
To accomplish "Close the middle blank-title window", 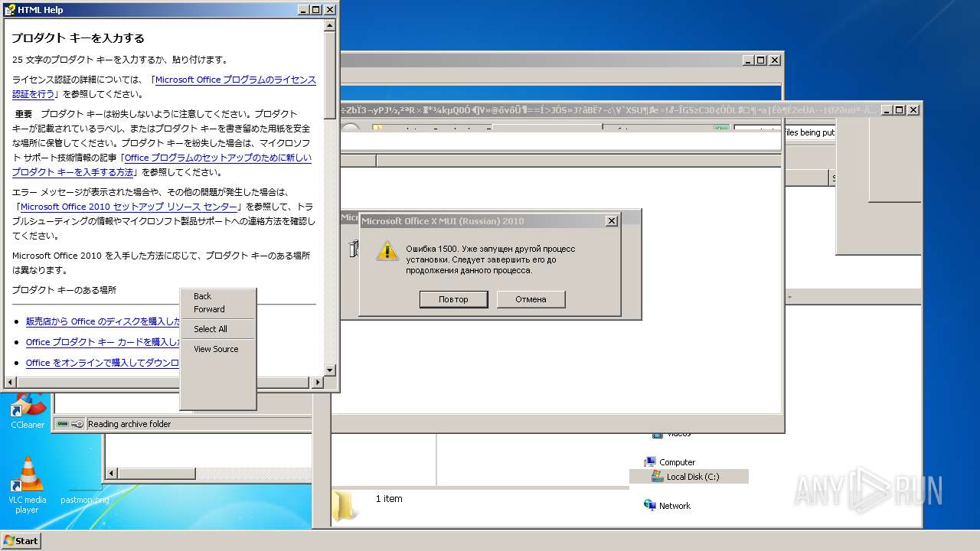I will click(x=775, y=60).
